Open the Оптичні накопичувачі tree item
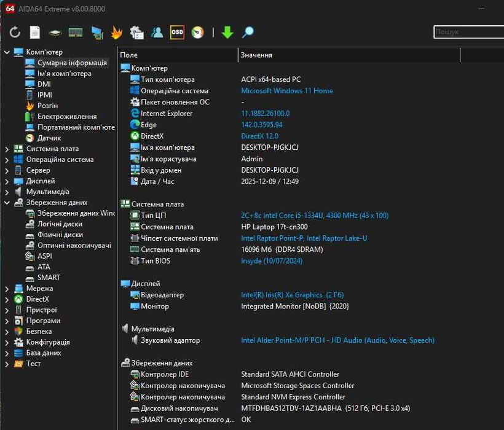This screenshot has height=430, width=504. pyautogui.click(x=74, y=245)
